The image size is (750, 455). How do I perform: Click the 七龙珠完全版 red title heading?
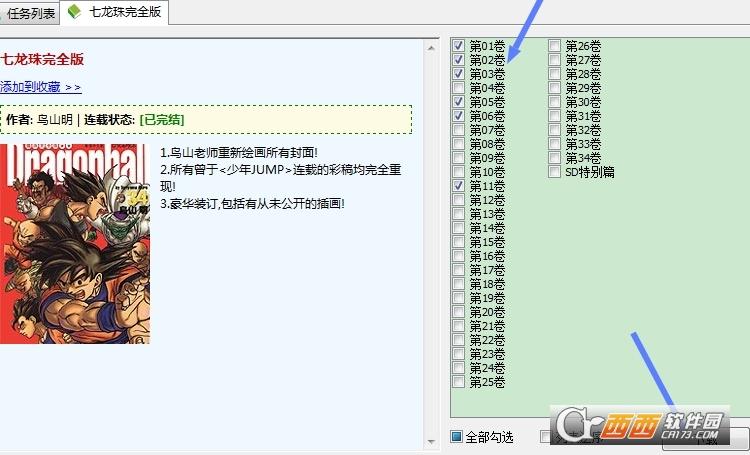(x=42, y=59)
